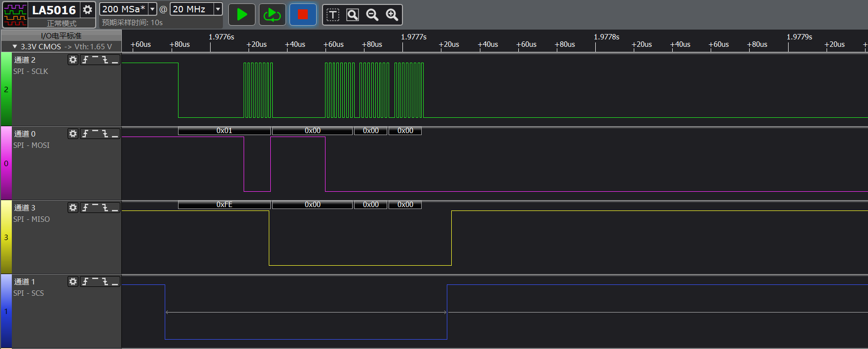The image size is (868, 349).
Task: Open settings gear for channel 2 SCLK
Action: point(73,60)
